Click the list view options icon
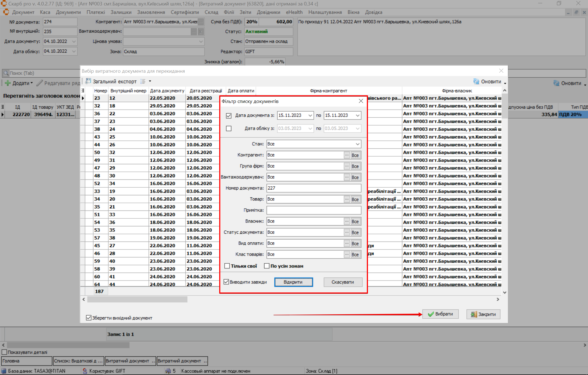The width and height of the screenshot is (588, 375). click(x=143, y=81)
